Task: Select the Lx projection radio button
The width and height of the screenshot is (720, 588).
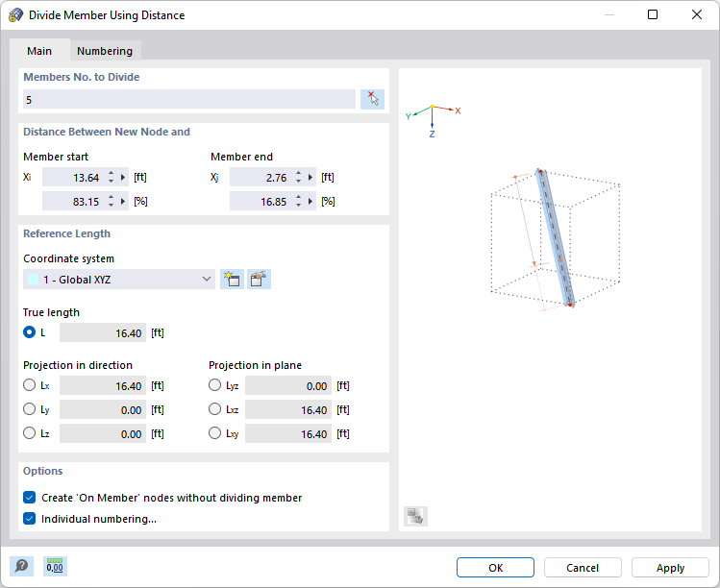Action: pyautogui.click(x=30, y=386)
